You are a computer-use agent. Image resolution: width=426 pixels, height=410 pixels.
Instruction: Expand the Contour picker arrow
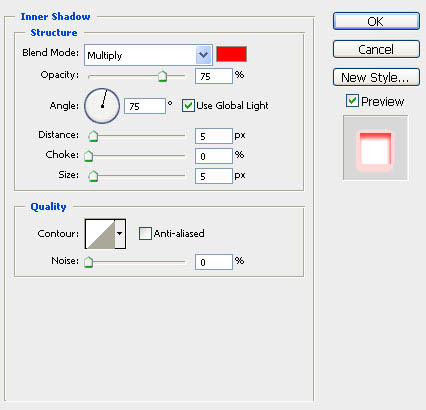[120, 234]
